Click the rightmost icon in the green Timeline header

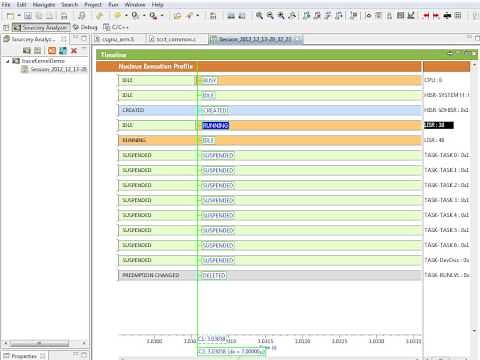(x=474, y=53)
